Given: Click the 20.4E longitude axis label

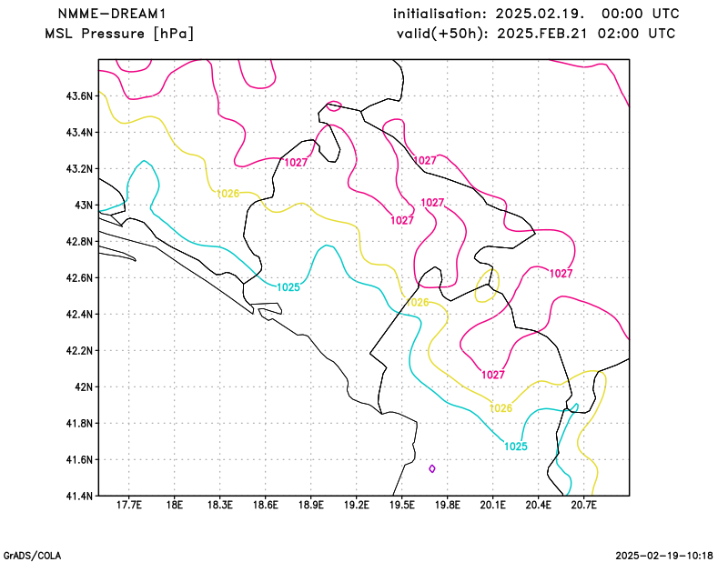Looking at the screenshot, I should pyautogui.click(x=539, y=505).
